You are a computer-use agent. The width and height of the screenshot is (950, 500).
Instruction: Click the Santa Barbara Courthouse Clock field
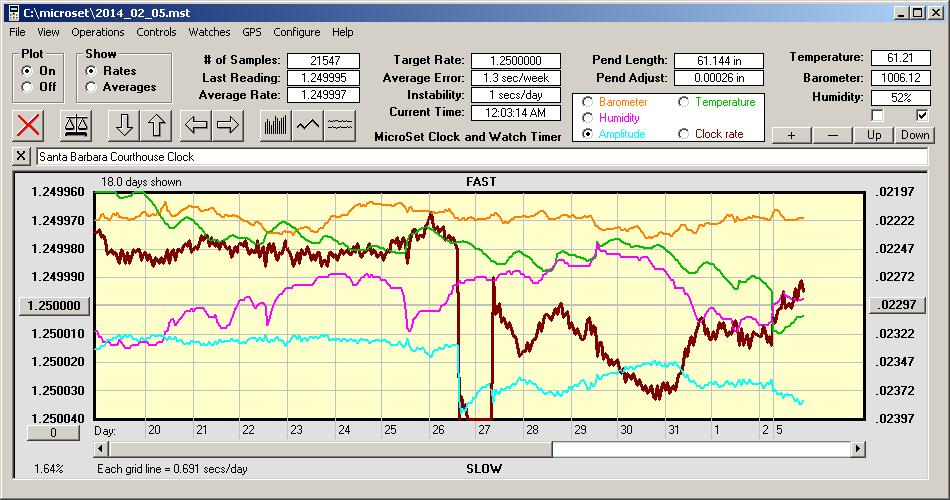(x=480, y=157)
